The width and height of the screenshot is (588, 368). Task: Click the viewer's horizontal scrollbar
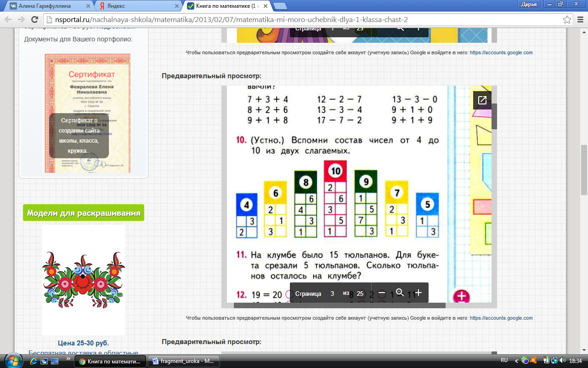point(339,305)
